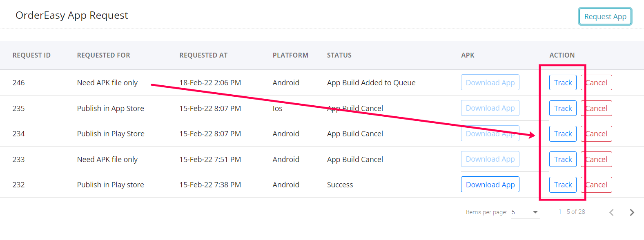Cancel the iOS request 235
The height and width of the screenshot is (240, 644).
point(597,109)
